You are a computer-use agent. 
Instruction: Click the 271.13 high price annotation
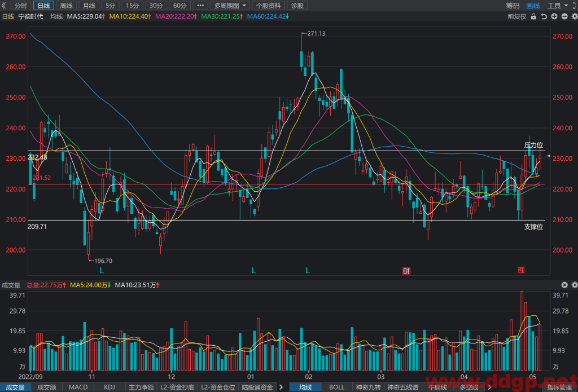pos(314,33)
